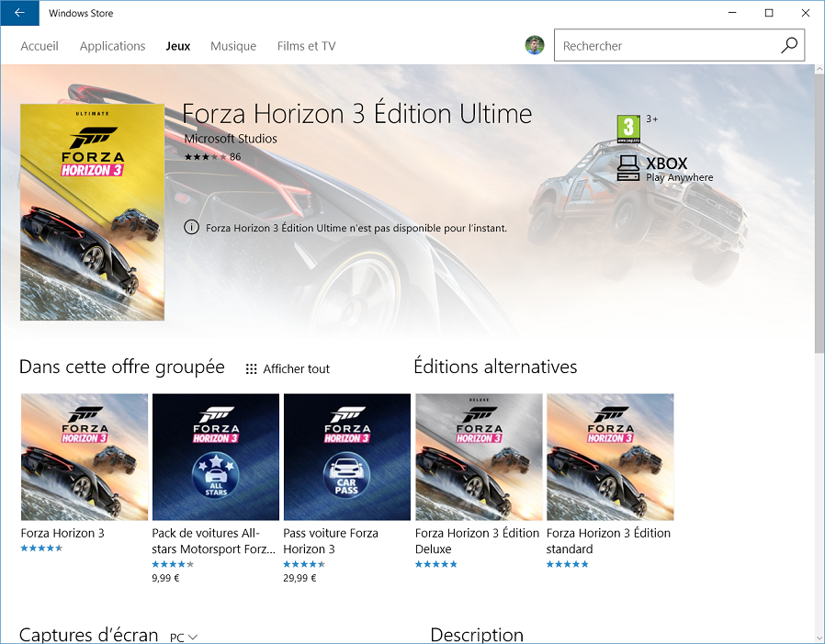Switch to the Applications tab
Screen dimensions: 825x644
tap(113, 46)
